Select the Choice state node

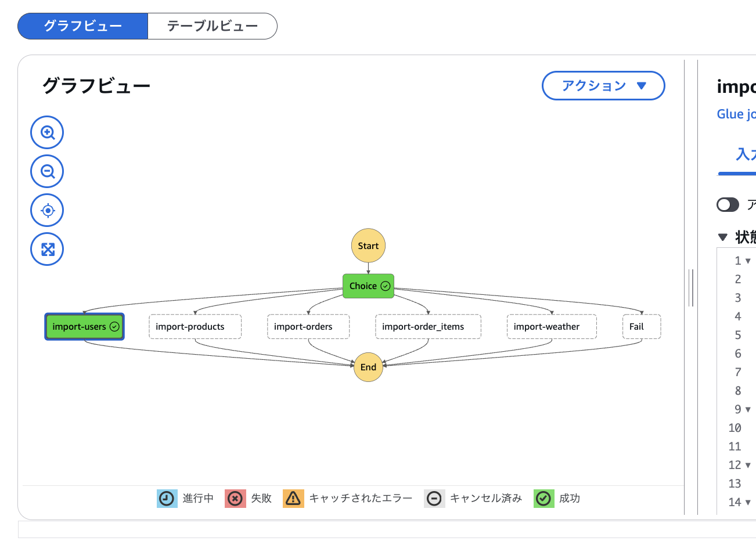368,286
